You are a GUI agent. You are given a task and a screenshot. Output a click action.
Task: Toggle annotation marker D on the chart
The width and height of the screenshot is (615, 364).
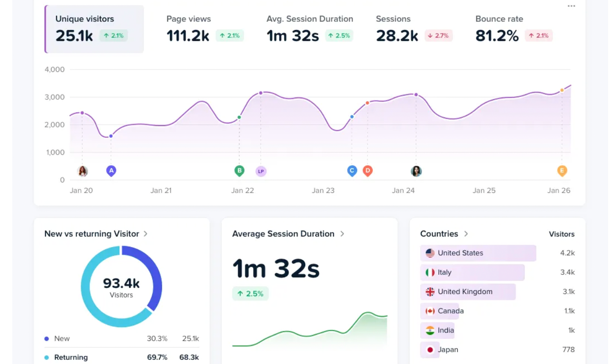pyautogui.click(x=368, y=171)
